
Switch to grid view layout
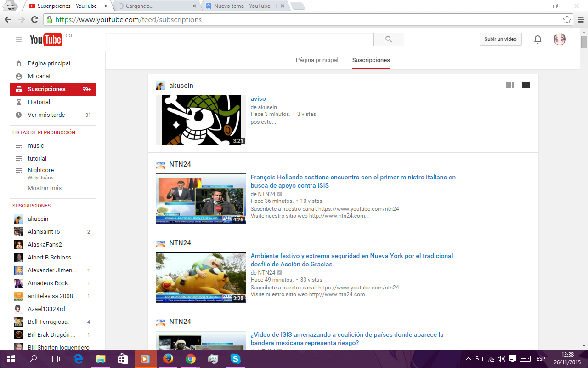[510, 85]
